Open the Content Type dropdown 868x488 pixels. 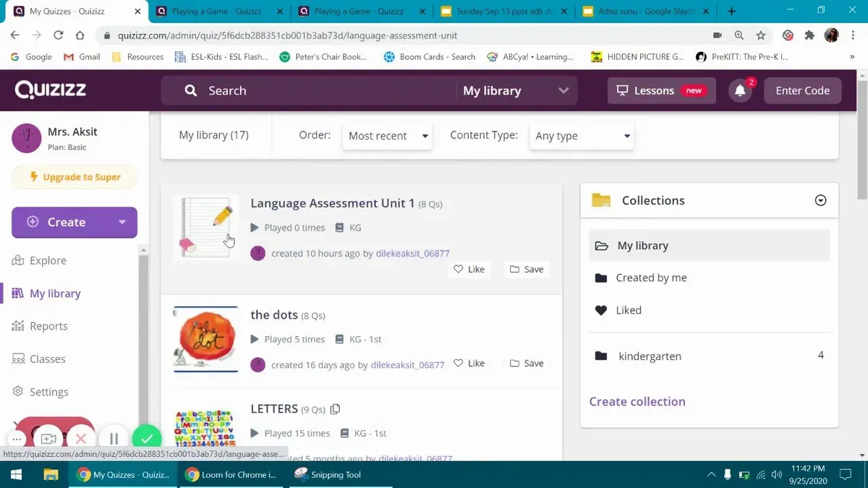tap(582, 136)
